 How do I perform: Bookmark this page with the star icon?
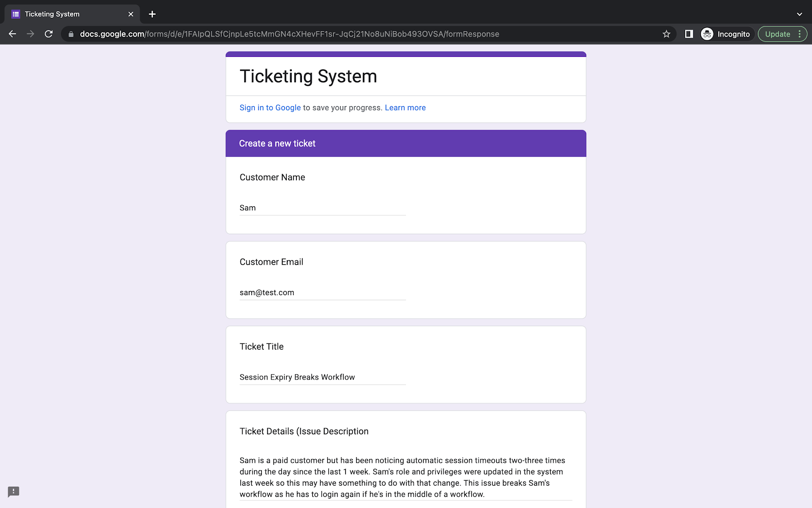[666, 34]
